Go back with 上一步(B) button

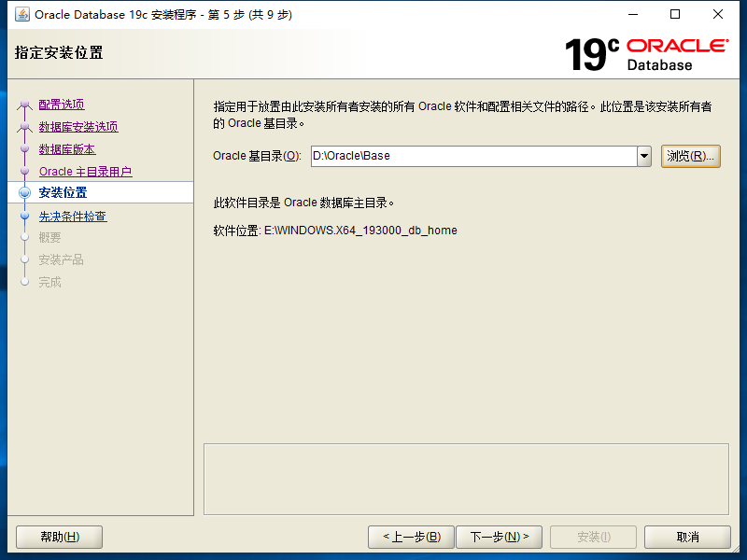pos(412,538)
